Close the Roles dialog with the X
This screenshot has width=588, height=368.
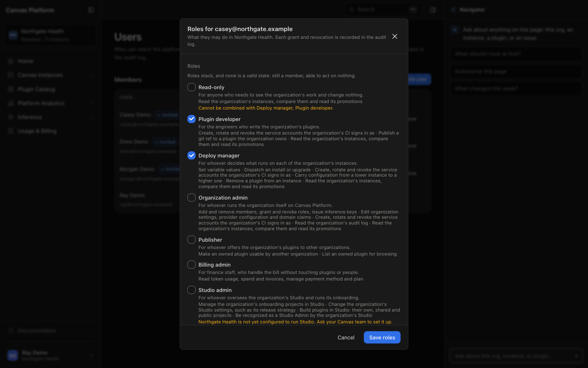pos(395,36)
